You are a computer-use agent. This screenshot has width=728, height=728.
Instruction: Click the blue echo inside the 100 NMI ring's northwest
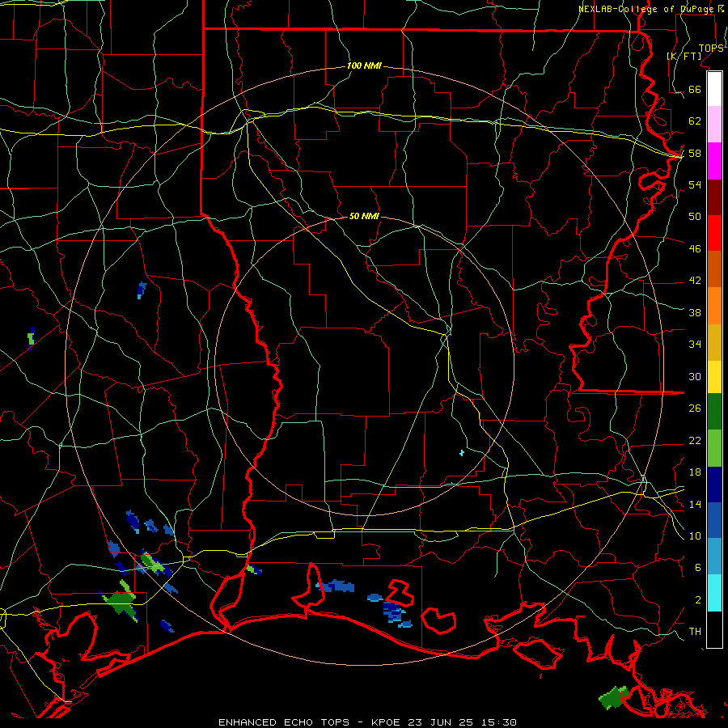pyautogui.click(x=142, y=290)
